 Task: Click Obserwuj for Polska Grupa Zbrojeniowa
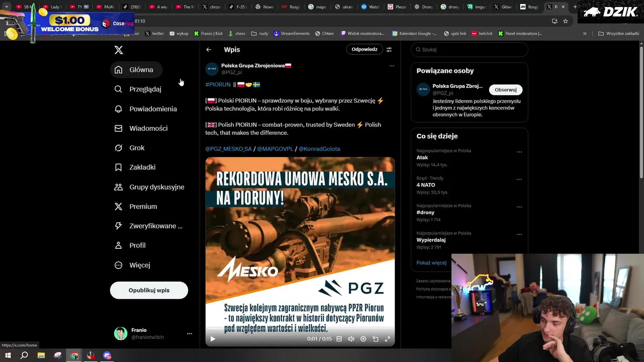506,89
